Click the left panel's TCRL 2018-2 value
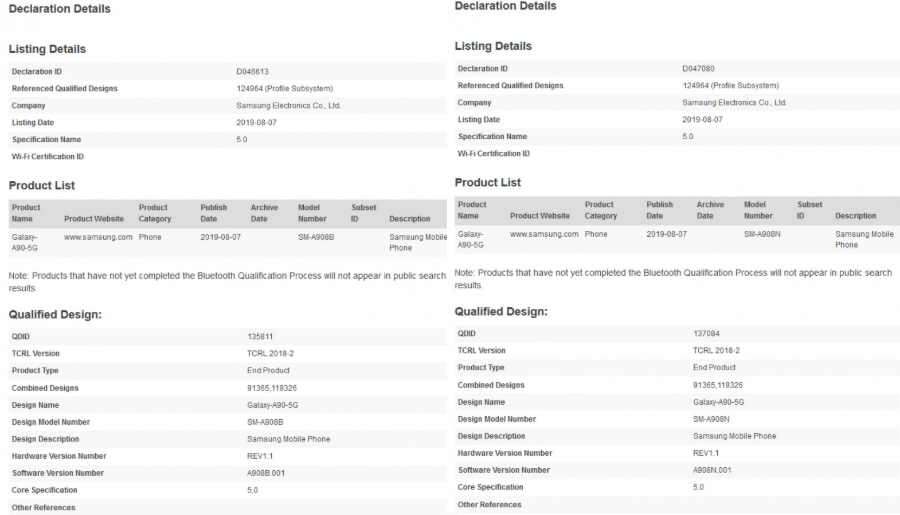 [269, 354]
